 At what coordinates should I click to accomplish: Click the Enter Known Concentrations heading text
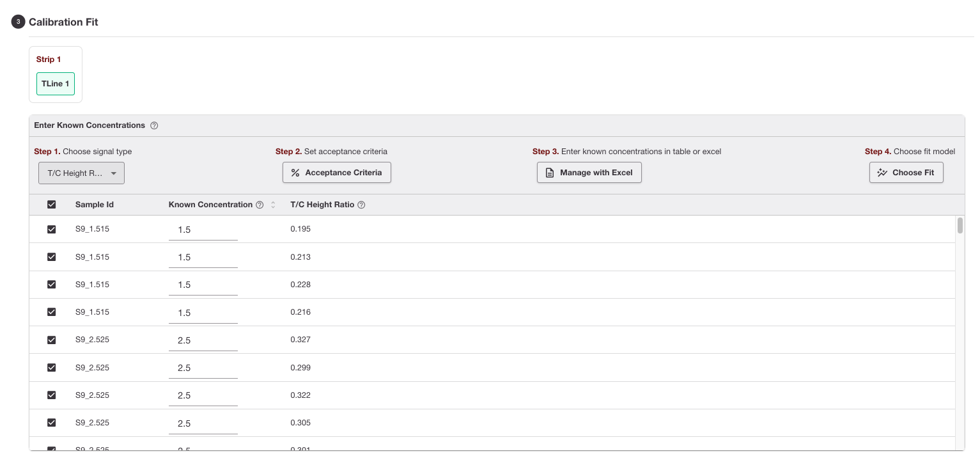click(89, 125)
